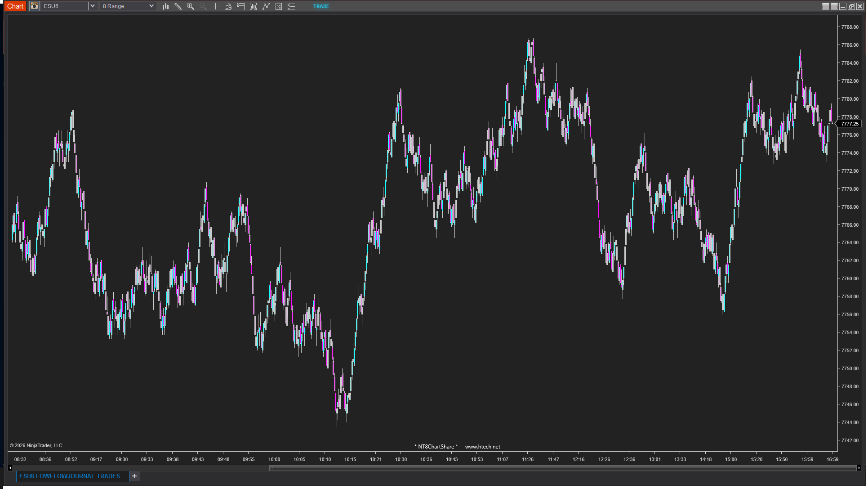This screenshot has height=489, width=868.
Task: Click the www.htech.net text
Action: pyautogui.click(x=482, y=447)
